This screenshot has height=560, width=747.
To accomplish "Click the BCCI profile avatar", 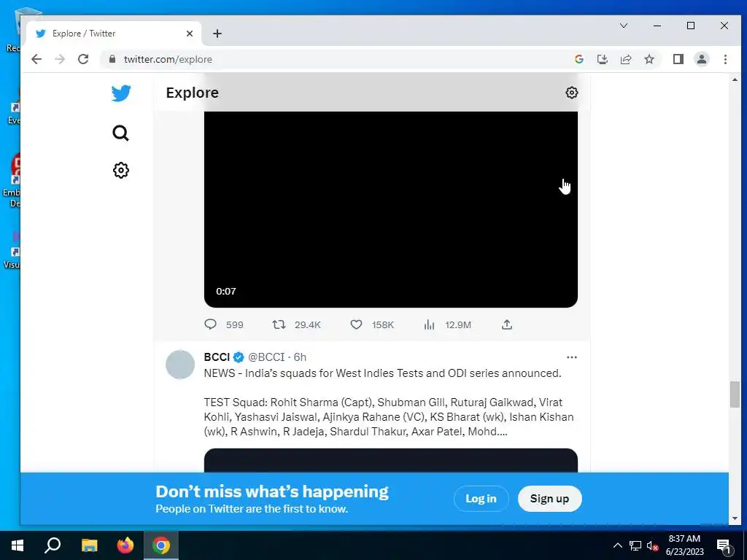I will [x=180, y=365].
